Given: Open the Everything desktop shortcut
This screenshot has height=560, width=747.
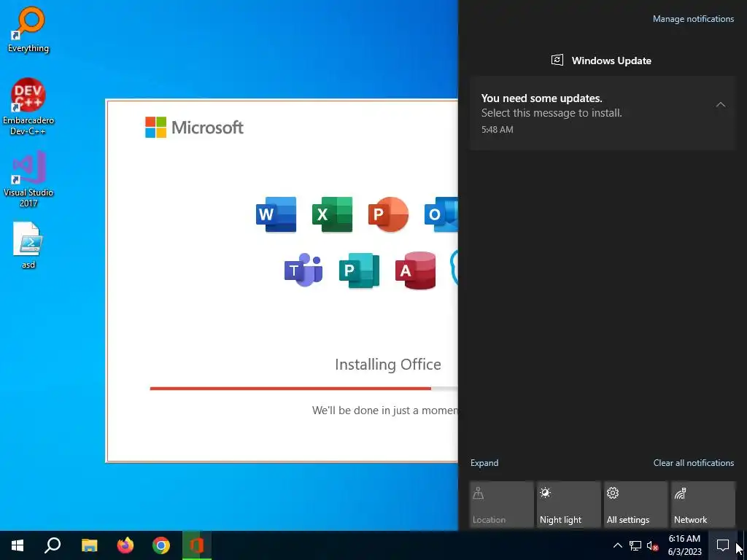Looking at the screenshot, I should (28, 29).
